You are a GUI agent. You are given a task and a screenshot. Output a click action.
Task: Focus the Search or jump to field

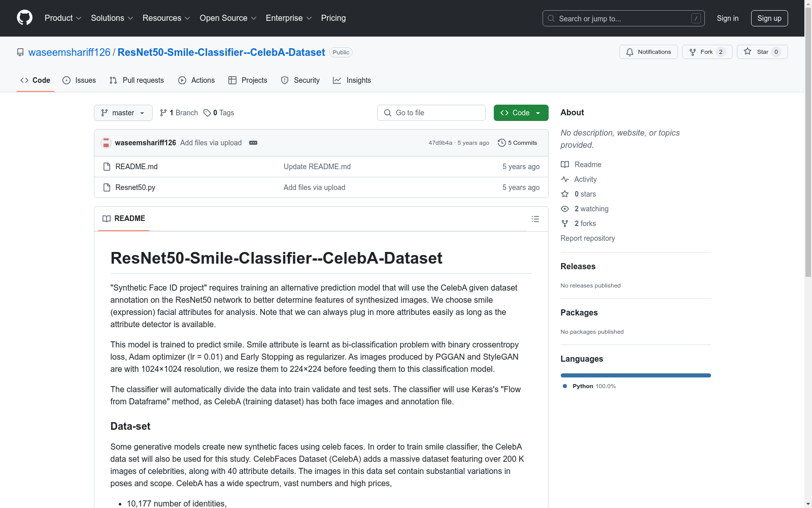click(623, 18)
